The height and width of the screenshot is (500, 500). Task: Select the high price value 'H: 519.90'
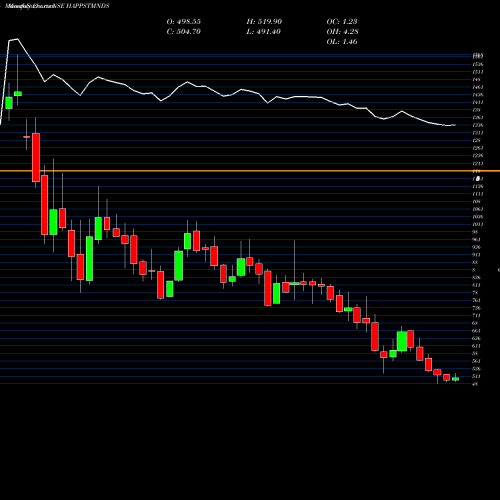[264, 22]
